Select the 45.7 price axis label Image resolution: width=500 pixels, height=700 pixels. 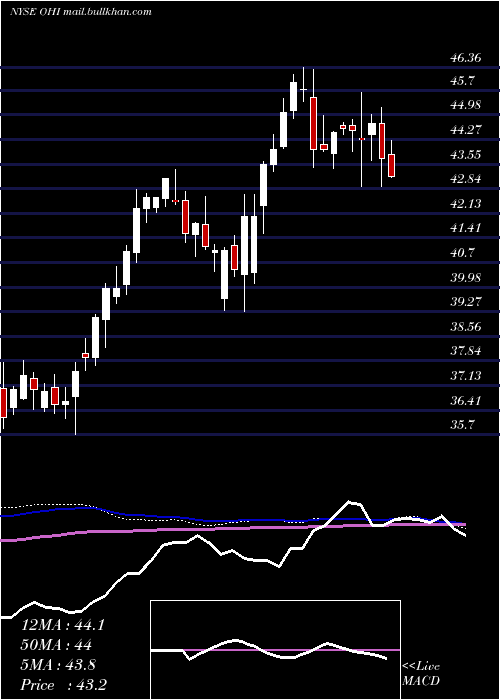click(463, 81)
